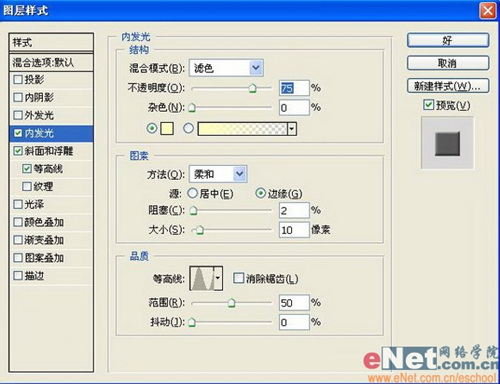
Task: Click the 阻塞 choke slider handle
Action: coord(194,211)
